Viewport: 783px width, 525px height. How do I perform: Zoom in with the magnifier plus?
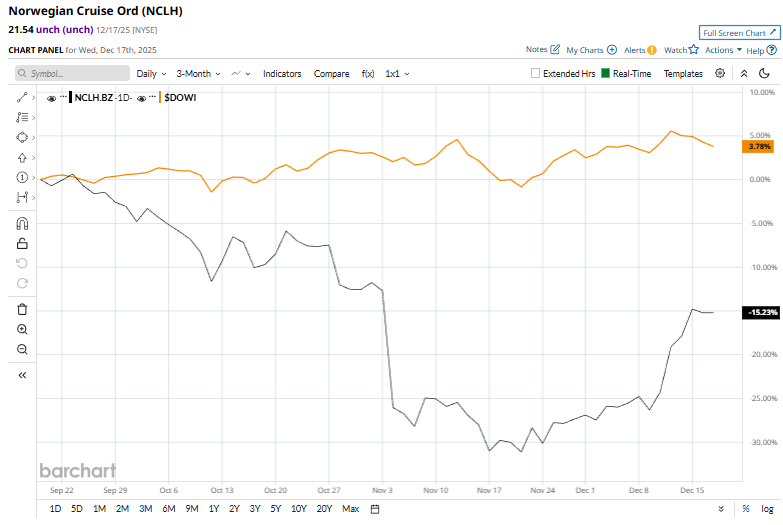coord(22,329)
